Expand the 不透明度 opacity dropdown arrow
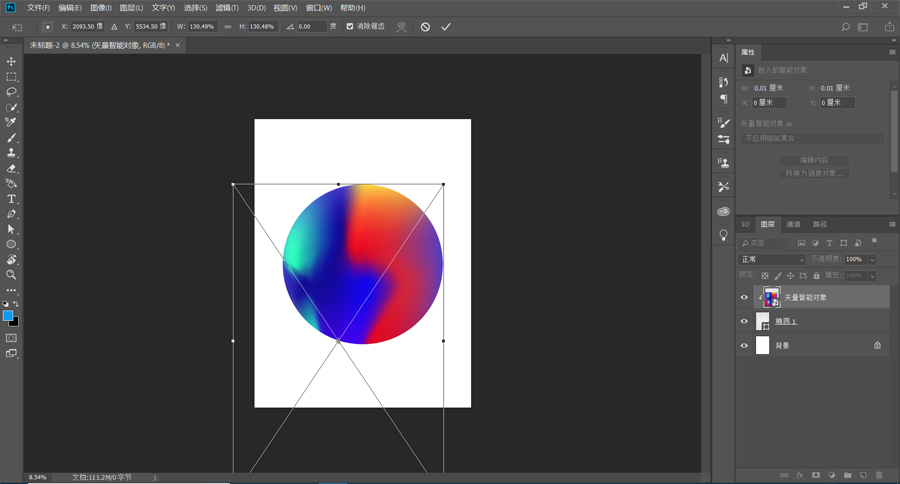Viewport: 900px width, 484px height. tap(872, 260)
